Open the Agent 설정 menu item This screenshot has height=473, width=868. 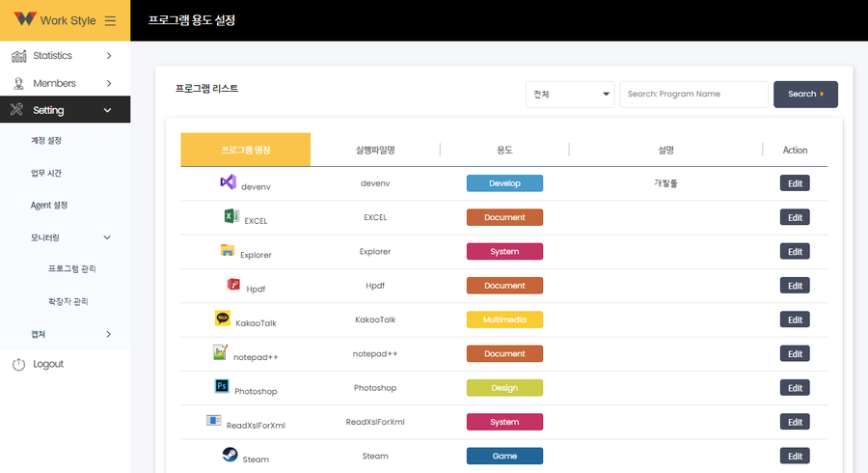(49, 206)
